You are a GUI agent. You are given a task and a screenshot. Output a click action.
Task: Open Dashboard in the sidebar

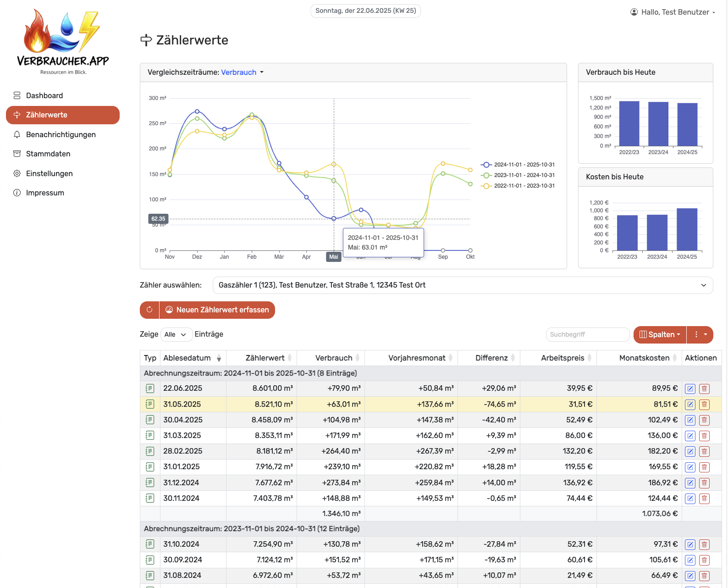pyautogui.click(x=44, y=95)
